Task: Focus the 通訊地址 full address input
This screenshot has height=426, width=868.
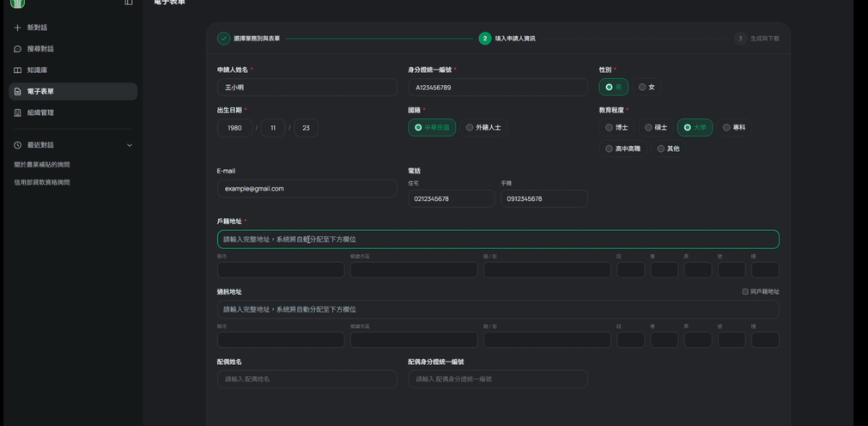Action: click(x=498, y=309)
